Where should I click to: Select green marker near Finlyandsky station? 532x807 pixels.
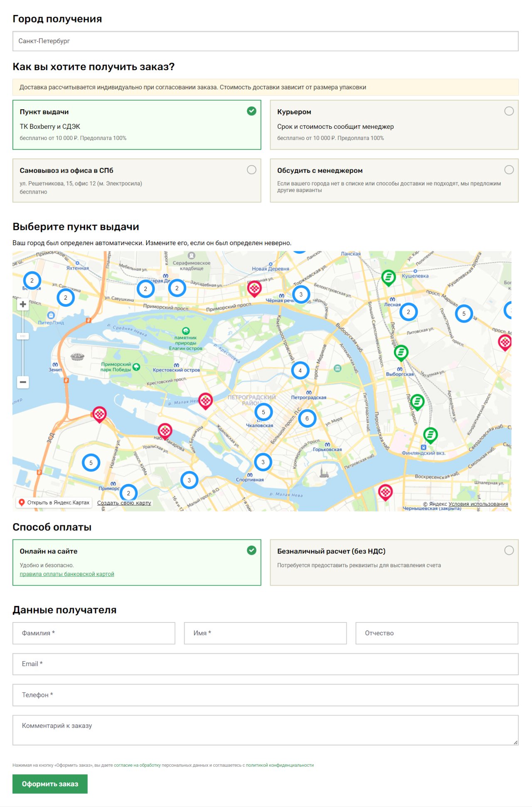click(430, 435)
